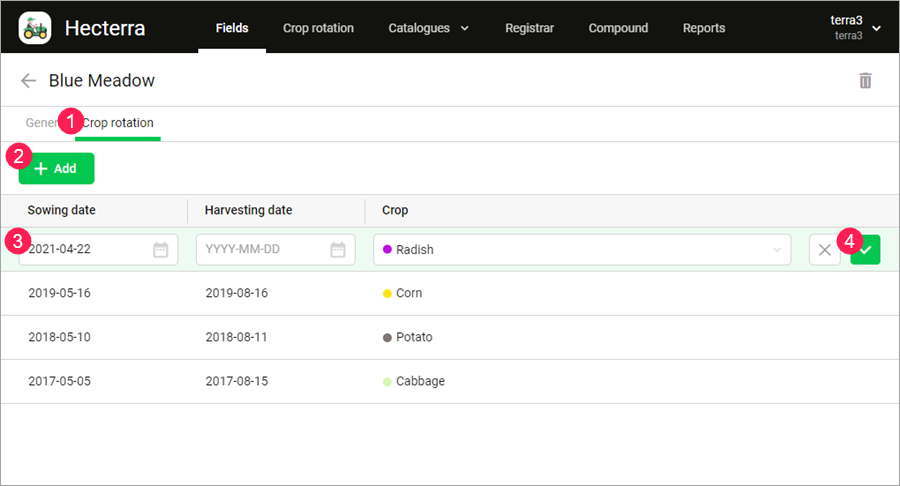Open the harvesting date calendar picker

click(x=338, y=250)
